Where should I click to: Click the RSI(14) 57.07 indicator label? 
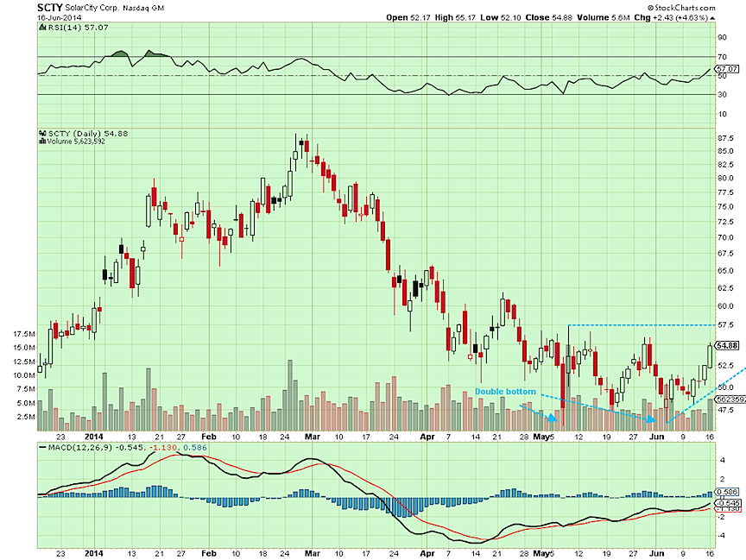pos(78,28)
